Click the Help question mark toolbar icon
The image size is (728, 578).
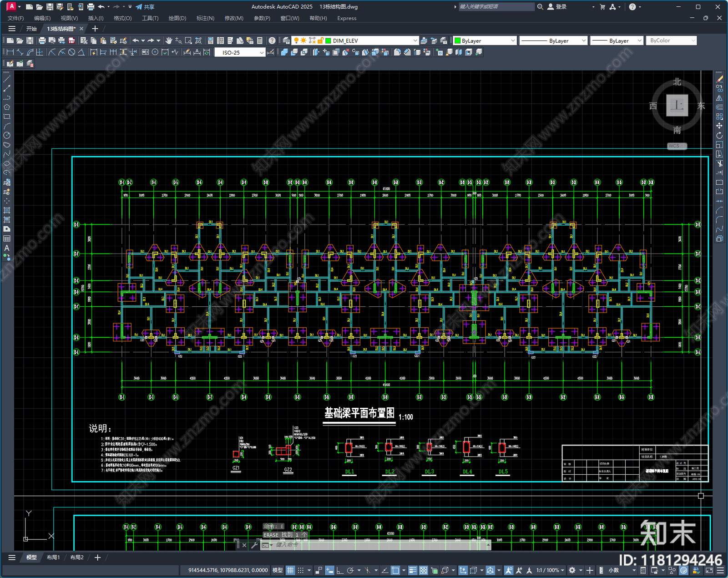[272, 41]
